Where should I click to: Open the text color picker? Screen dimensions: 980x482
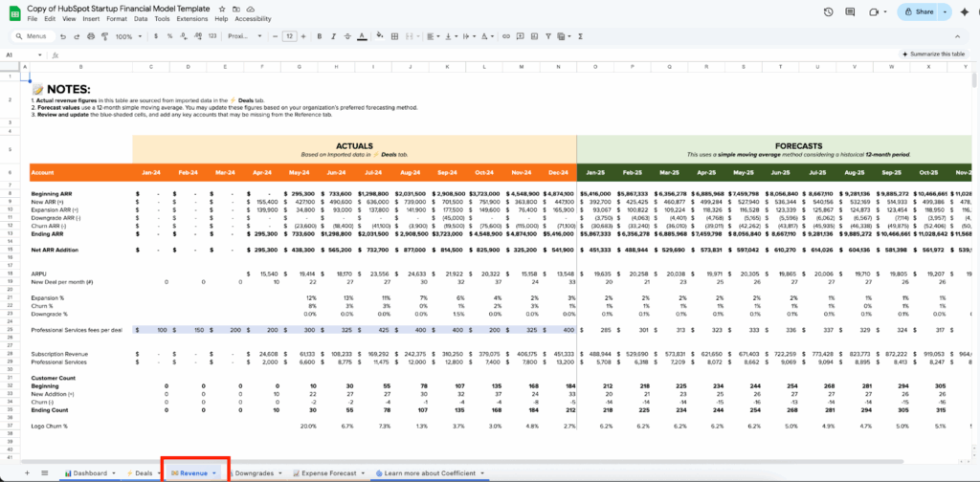pos(363,36)
